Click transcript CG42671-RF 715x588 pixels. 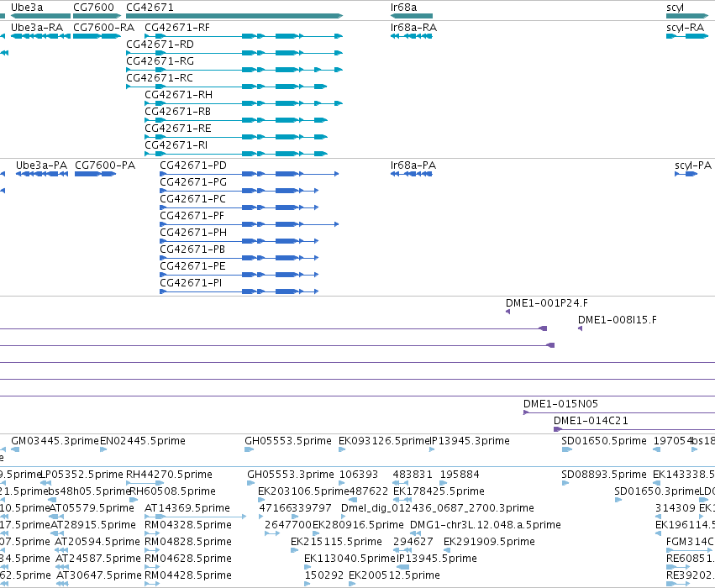pos(177,28)
